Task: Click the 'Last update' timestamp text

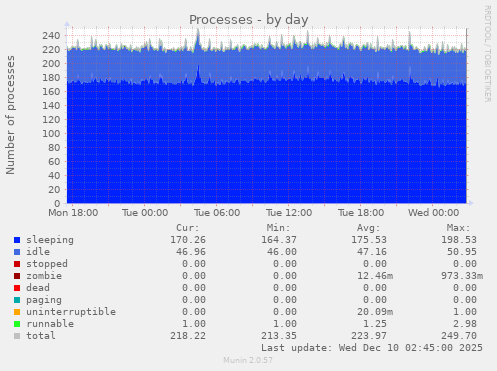Action: point(372,348)
